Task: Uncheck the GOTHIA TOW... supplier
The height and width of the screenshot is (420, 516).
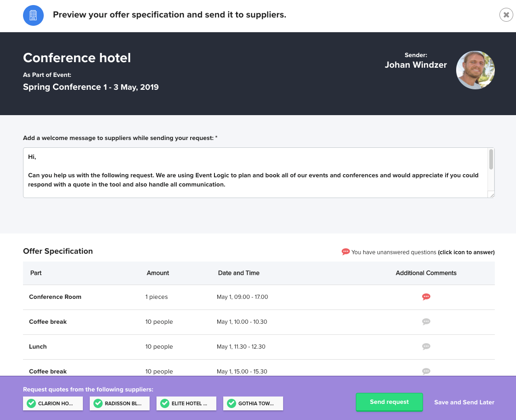Action: [x=253, y=403]
